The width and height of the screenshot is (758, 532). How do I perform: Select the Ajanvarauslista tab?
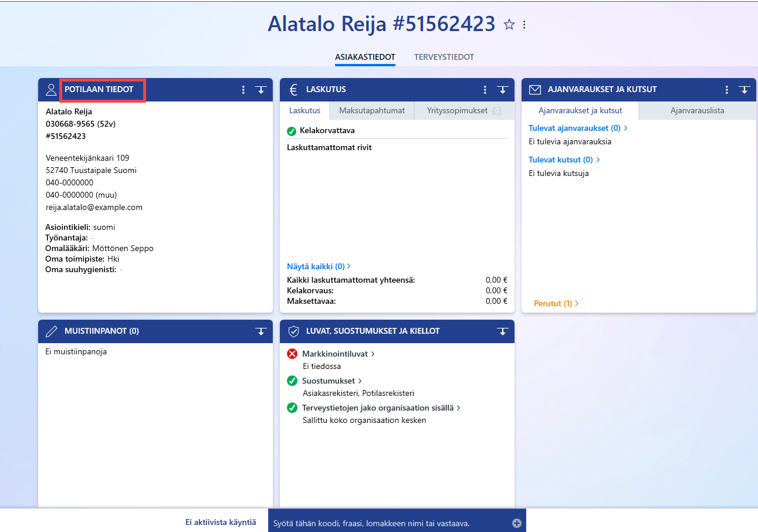[698, 110]
